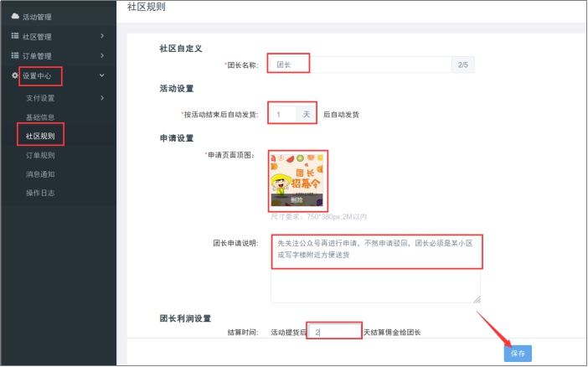
Task: Click the 保存 button
Action: tap(518, 354)
